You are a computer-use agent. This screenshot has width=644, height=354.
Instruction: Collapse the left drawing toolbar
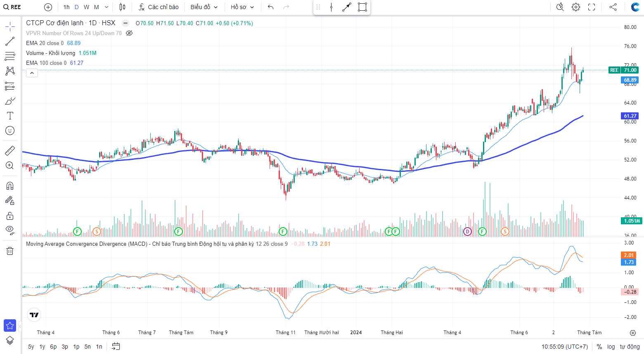[x=20, y=326]
